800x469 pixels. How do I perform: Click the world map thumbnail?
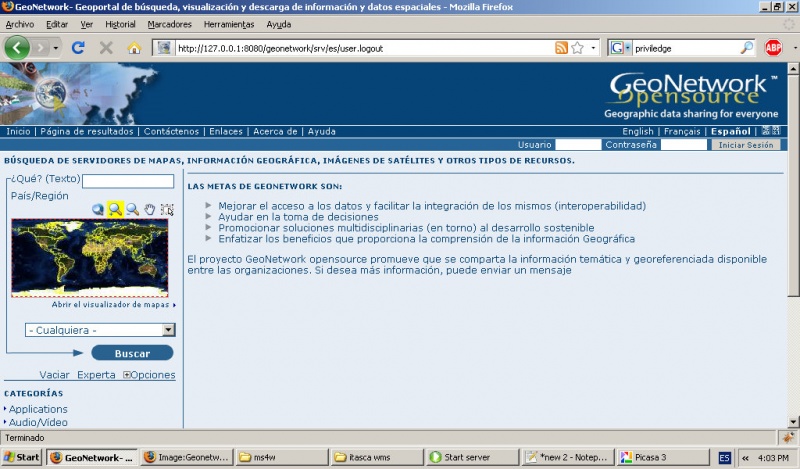90,257
